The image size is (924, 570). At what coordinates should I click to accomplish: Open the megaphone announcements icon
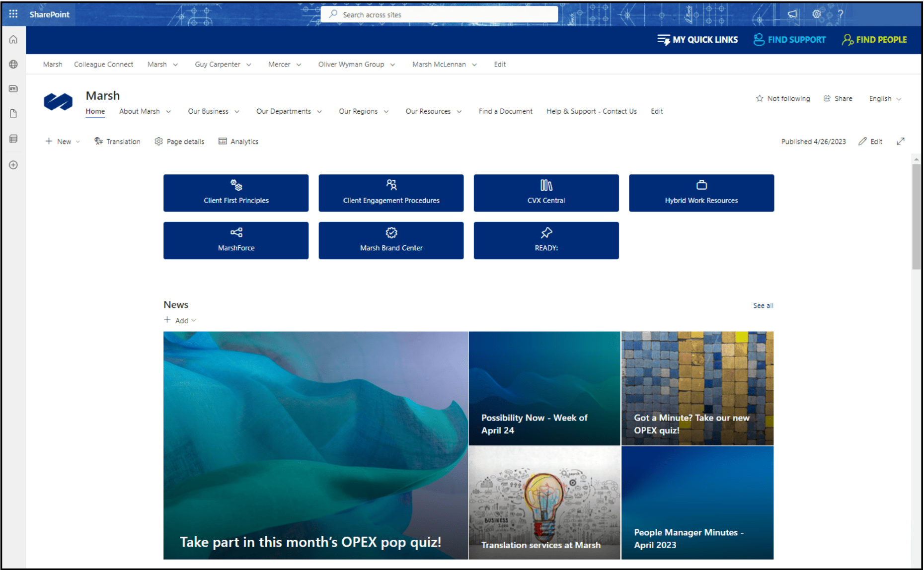792,14
